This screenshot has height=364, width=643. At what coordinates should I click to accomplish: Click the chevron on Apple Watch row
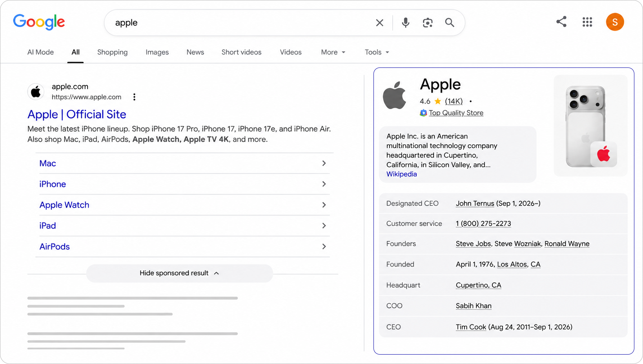pos(324,205)
